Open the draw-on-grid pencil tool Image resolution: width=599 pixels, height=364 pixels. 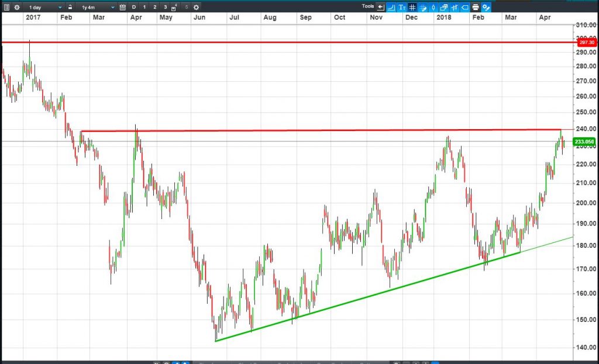click(423, 7)
